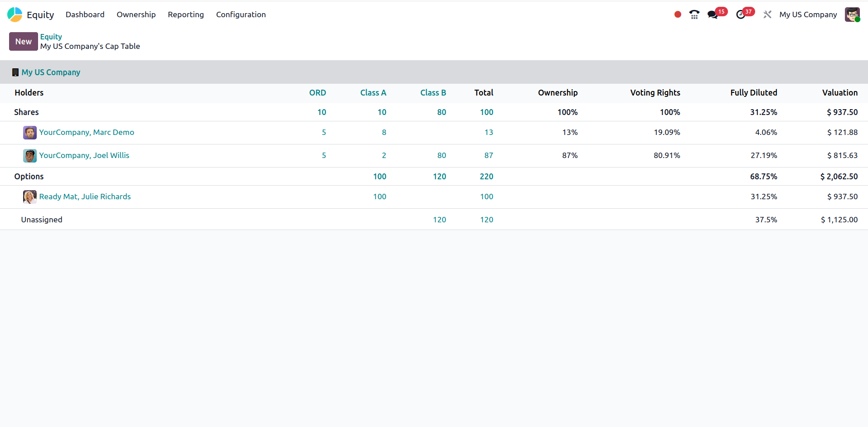Open the chat messages icon
Viewport: 868px width, 427px height.
[x=713, y=14]
